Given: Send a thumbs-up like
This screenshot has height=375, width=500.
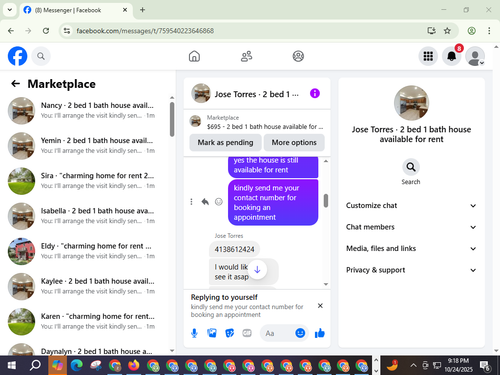Looking at the screenshot, I should pyautogui.click(x=319, y=333).
